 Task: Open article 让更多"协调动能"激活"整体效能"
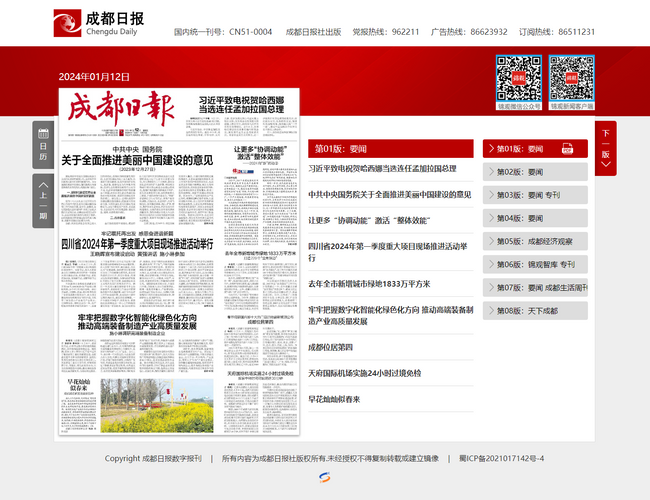coord(368,219)
